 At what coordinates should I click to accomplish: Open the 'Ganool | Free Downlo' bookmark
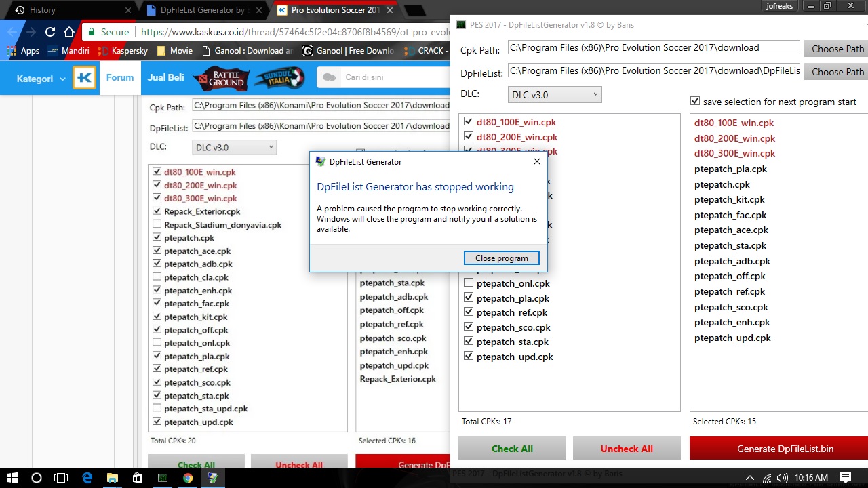[x=349, y=51]
